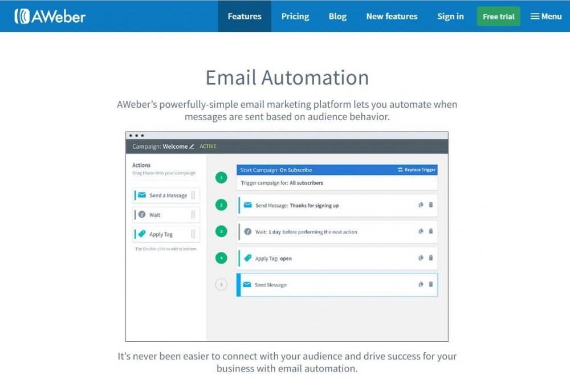Click the Wait: 1 day before performing text

coord(306,232)
